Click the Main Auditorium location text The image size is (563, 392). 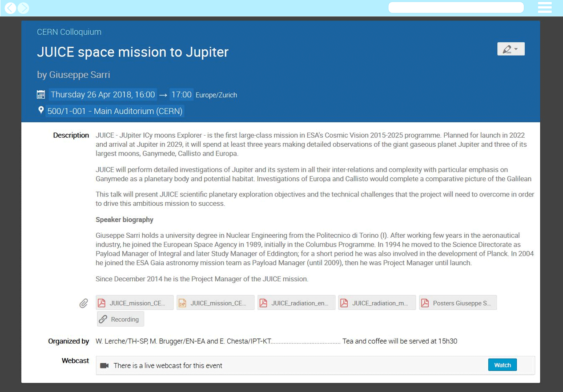[115, 111]
